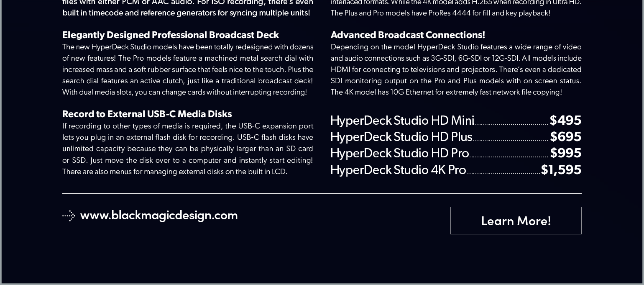Choose the HyperDeck Studio 4K Pro product name
Viewport: 644px width, 285px height.
[398, 170]
